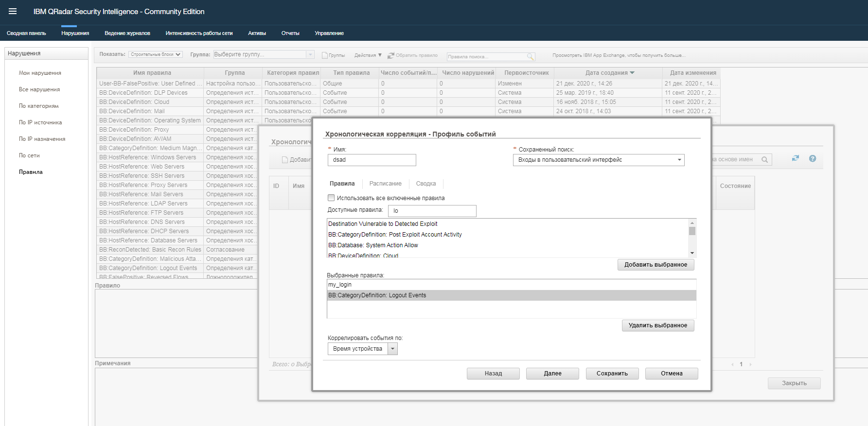Select the BB:HostReference: Windows Servers row
Viewport: 868px width, 426px height.
pos(177,157)
